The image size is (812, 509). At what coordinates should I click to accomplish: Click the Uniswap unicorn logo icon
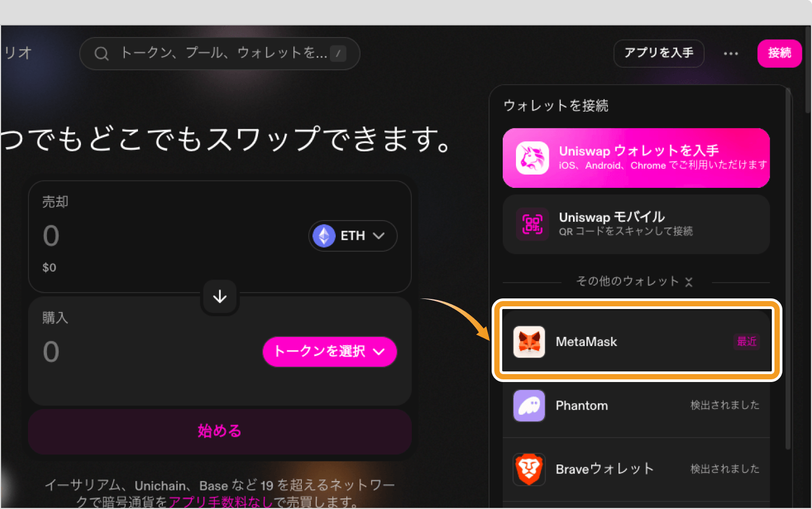(532, 158)
